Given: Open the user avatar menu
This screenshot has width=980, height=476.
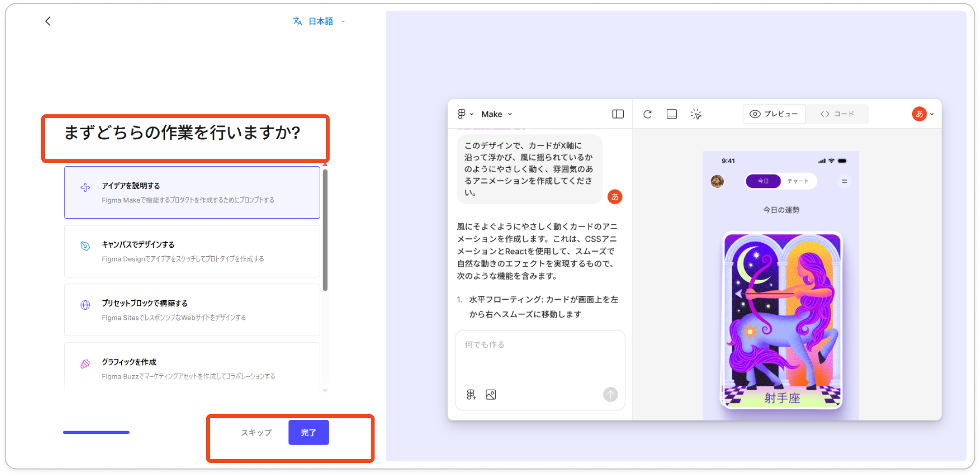Looking at the screenshot, I should 921,114.
